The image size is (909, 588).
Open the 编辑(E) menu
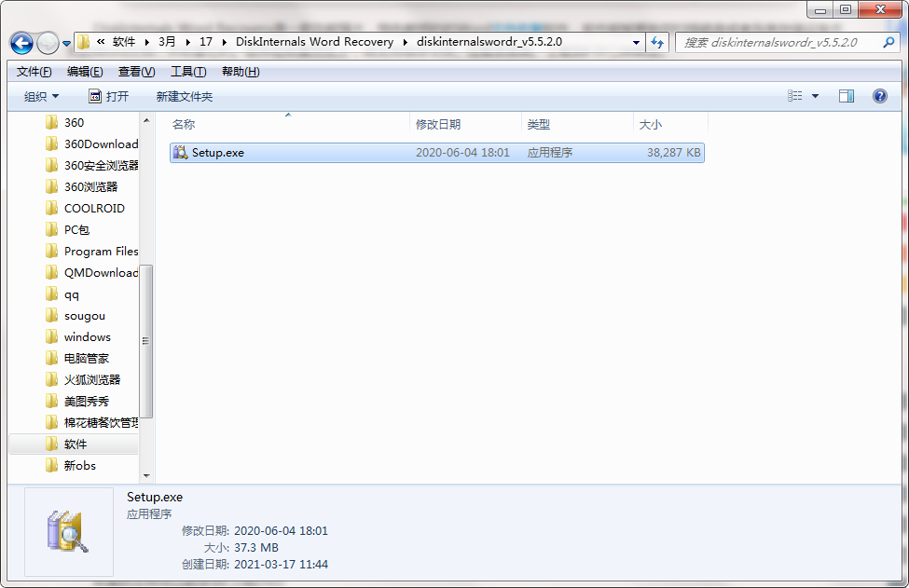(x=85, y=71)
